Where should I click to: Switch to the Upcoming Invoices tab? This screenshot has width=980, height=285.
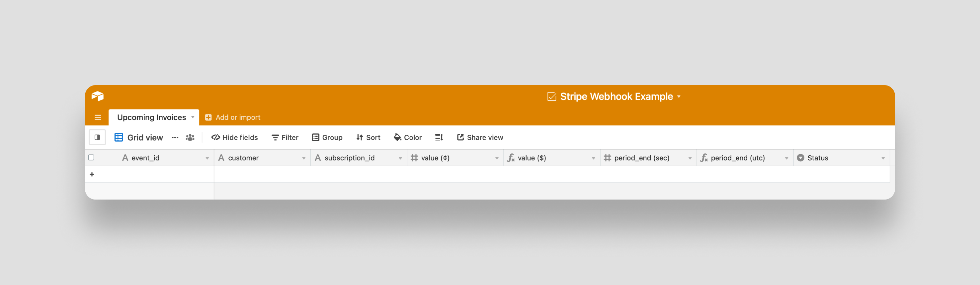(x=151, y=117)
